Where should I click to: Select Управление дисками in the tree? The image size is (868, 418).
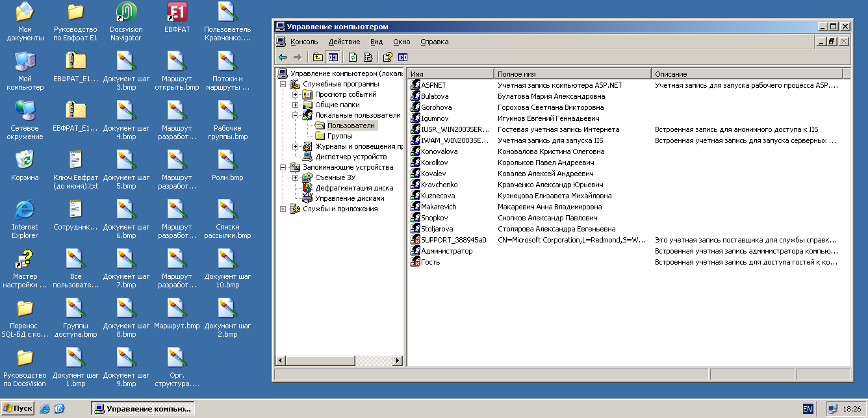point(350,198)
